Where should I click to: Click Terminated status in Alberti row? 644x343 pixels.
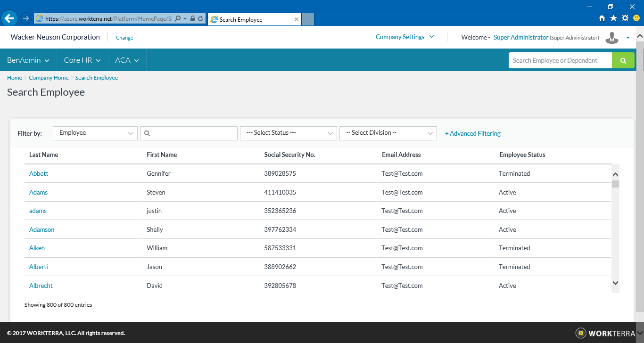(x=514, y=267)
